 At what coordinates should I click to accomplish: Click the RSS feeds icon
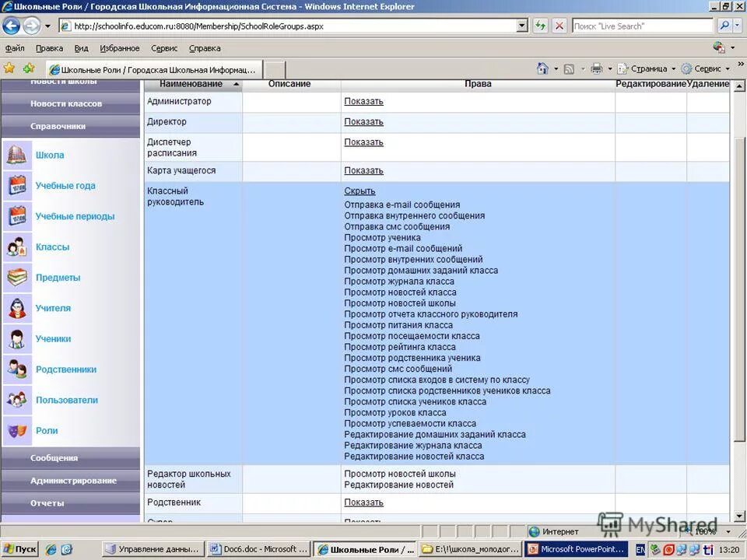(569, 69)
